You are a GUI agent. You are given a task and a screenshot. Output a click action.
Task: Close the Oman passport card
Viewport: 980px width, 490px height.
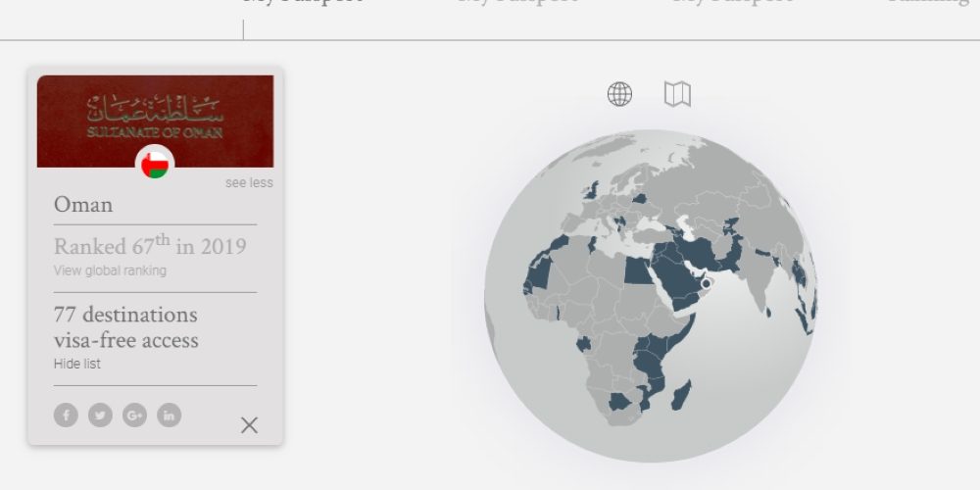249,425
